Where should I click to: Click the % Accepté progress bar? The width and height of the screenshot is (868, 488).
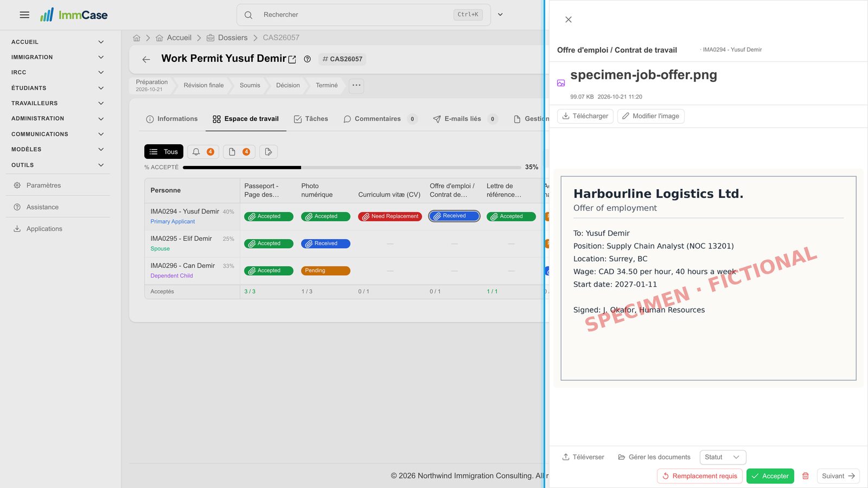[x=352, y=168]
